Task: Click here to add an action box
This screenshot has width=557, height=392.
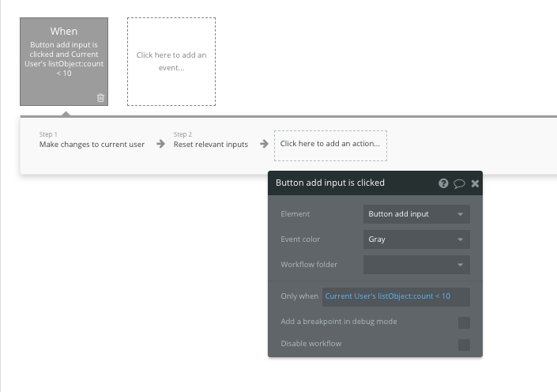Action: pos(330,145)
